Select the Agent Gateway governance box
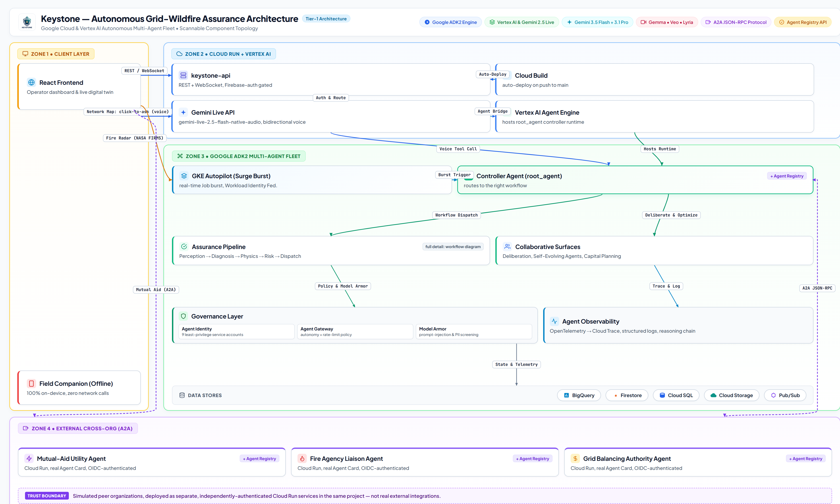Image resolution: width=840 pixels, height=504 pixels. [355, 332]
